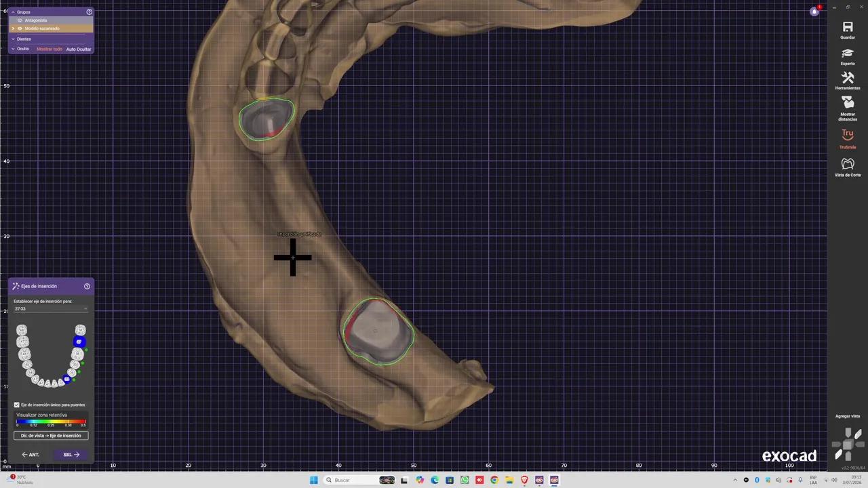Viewport: 868px width, 488px height.
Task: Open the 37-33 insertion axis dropdown
Action: 51,309
